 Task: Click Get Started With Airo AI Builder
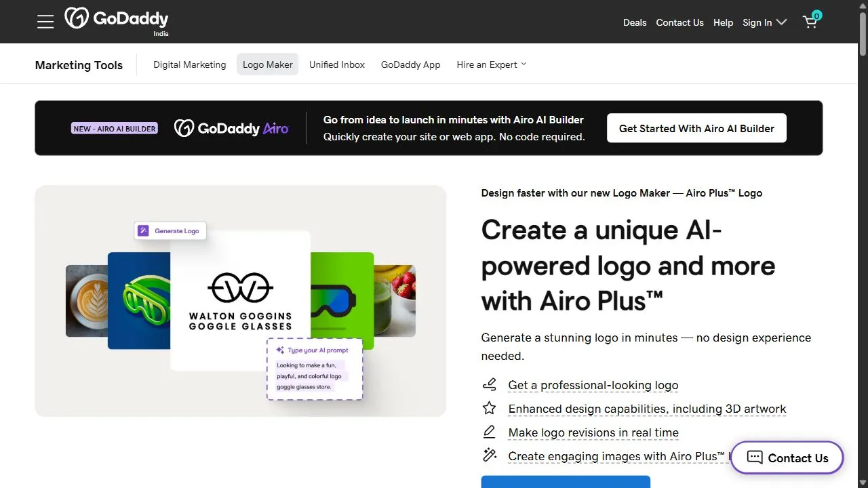[x=696, y=128]
